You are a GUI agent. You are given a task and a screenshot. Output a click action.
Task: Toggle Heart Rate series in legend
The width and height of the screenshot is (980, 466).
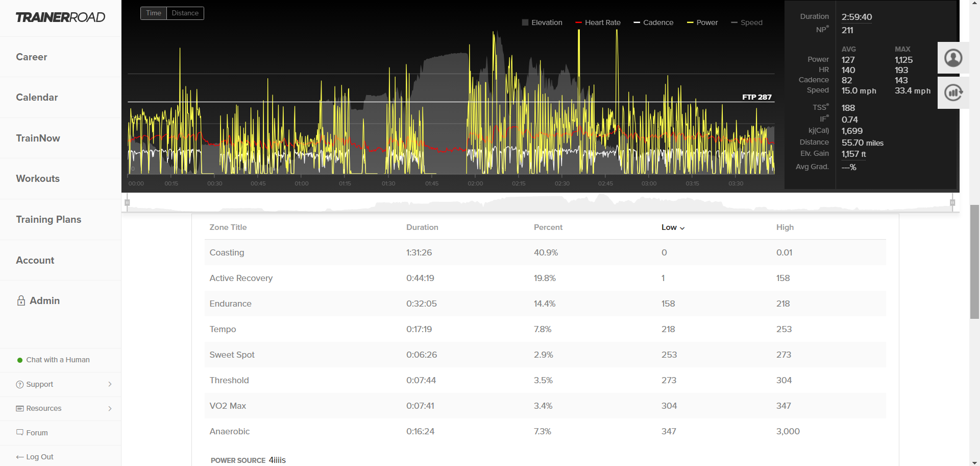598,22
